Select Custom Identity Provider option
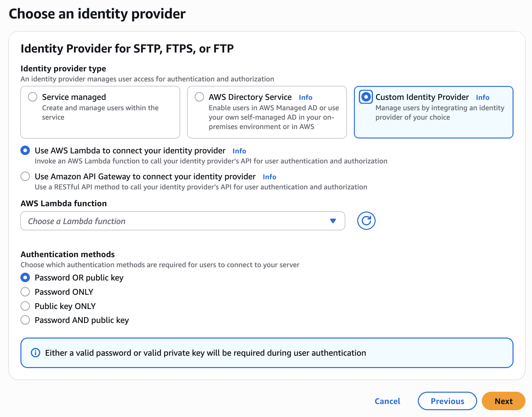This screenshot has height=417, width=532. click(366, 97)
